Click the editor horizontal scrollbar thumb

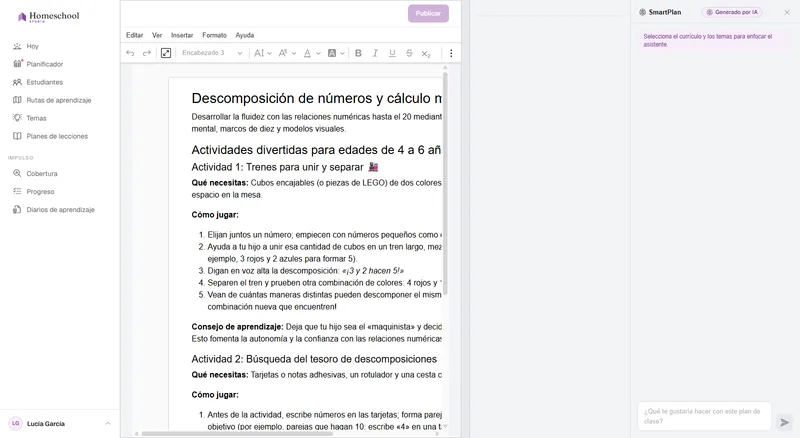click(x=237, y=434)
